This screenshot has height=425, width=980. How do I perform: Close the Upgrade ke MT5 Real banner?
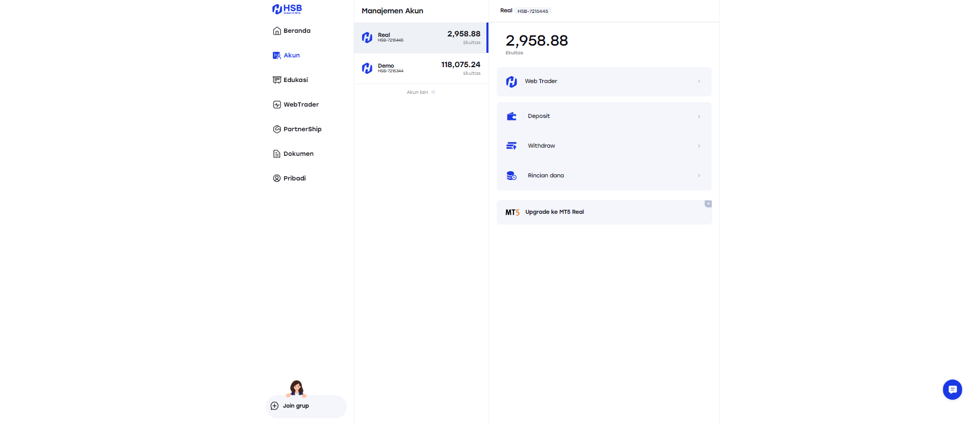(x=708, y=204)
